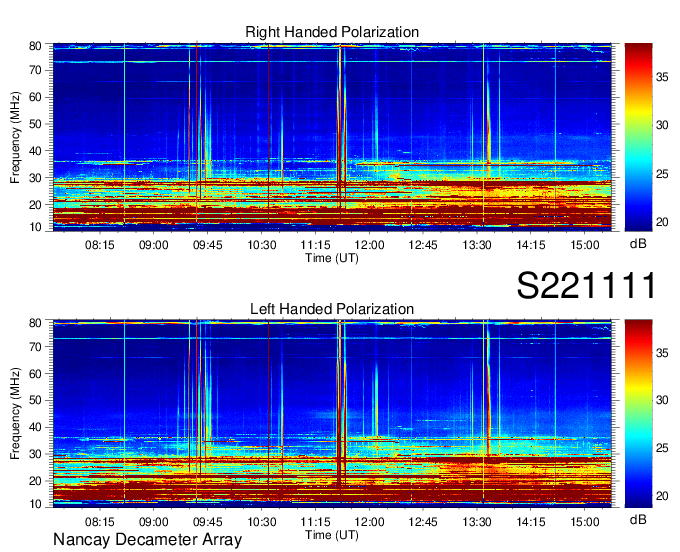
Task: Click the 14:15 tick label on bottom plot
Action: point(531,522)
